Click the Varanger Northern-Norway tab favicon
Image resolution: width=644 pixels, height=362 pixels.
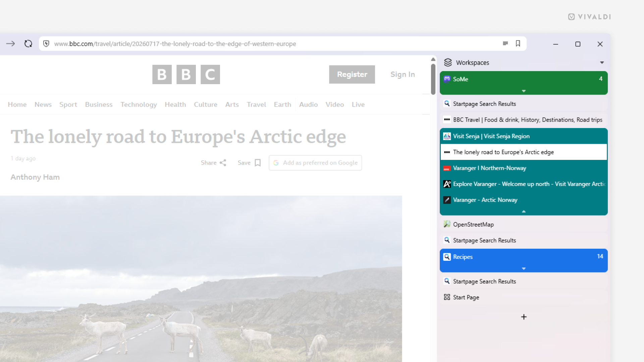click(447, 168)
